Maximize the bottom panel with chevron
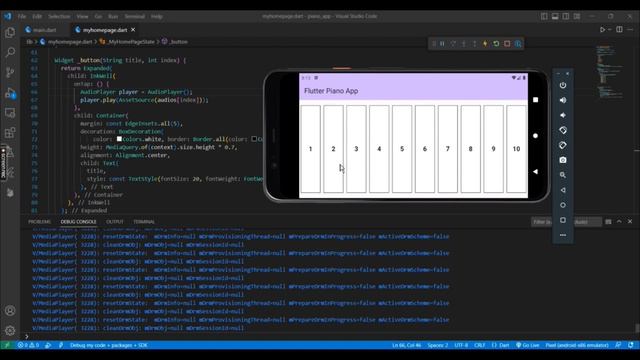The image size is (640, 360). (x=619, y=221)
